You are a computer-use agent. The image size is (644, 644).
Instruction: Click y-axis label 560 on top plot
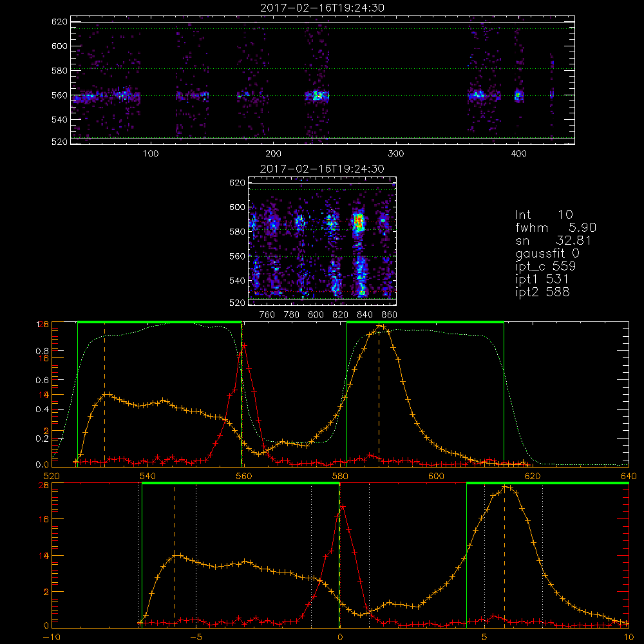pos(59,95)
